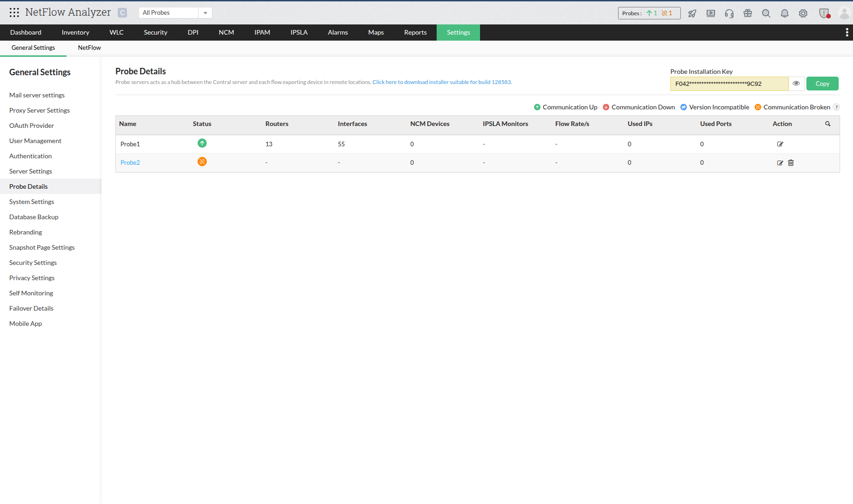The image size is (853, 504).
Task: Open the video tutorials icon
Action: click(710, 13)
